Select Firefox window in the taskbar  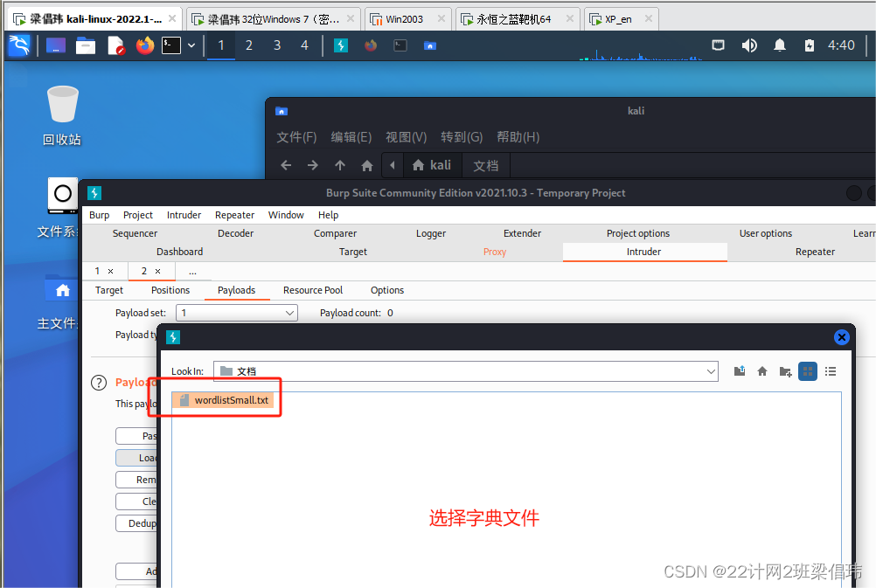[371, 45]
